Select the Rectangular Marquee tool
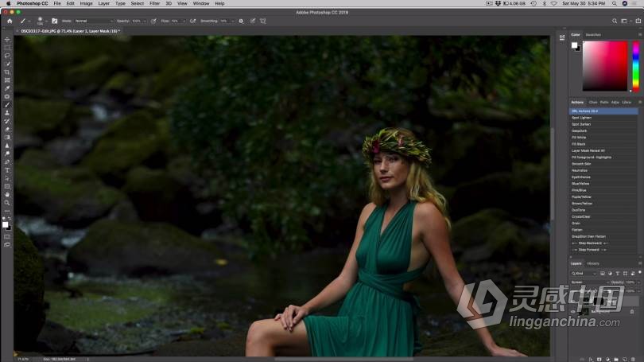 click(7, 48)
